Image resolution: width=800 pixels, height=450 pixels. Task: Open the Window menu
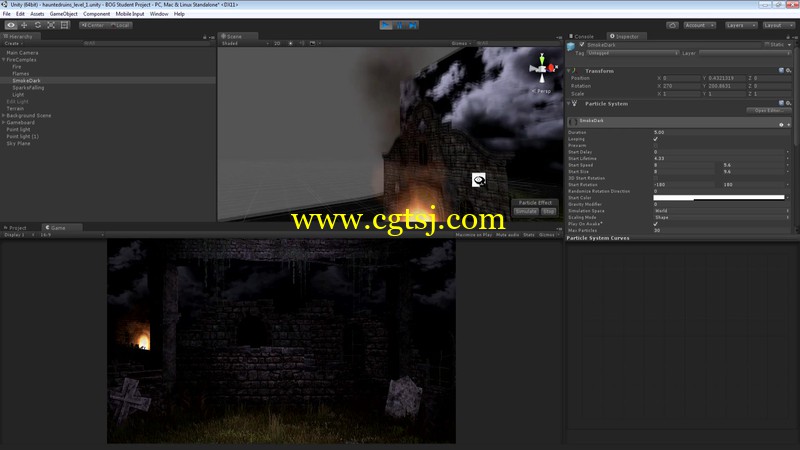(x=159, y=14)
